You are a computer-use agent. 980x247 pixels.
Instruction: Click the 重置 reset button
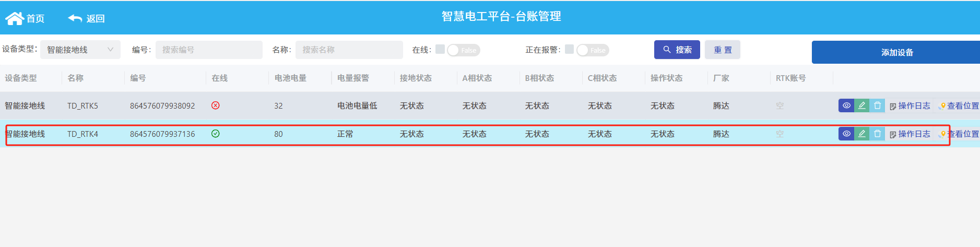[x=723, y=50]
